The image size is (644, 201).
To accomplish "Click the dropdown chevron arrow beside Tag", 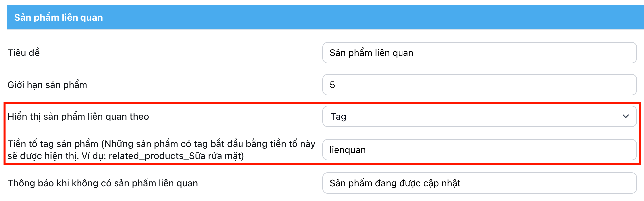I will pos(625,116).
